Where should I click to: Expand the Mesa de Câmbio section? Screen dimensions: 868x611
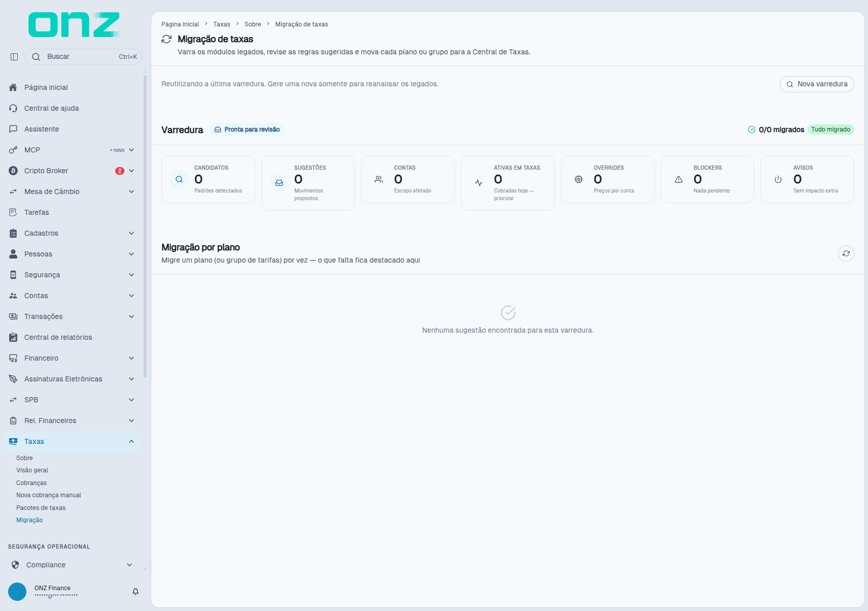coord(131,191)
